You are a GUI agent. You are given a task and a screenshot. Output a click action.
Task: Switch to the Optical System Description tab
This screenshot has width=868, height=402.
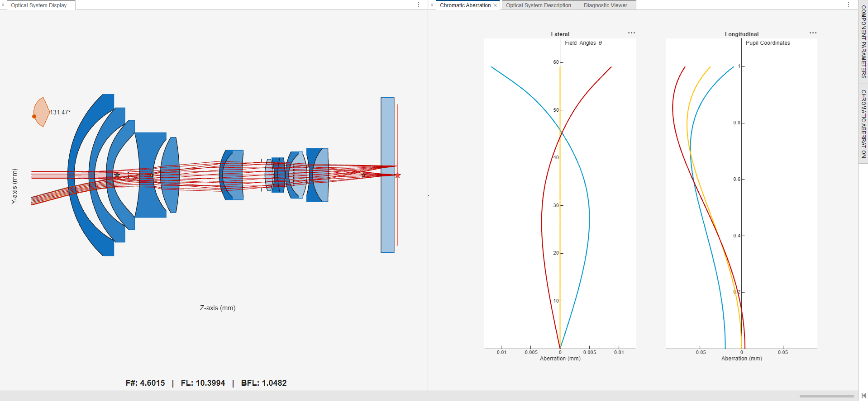539,5
